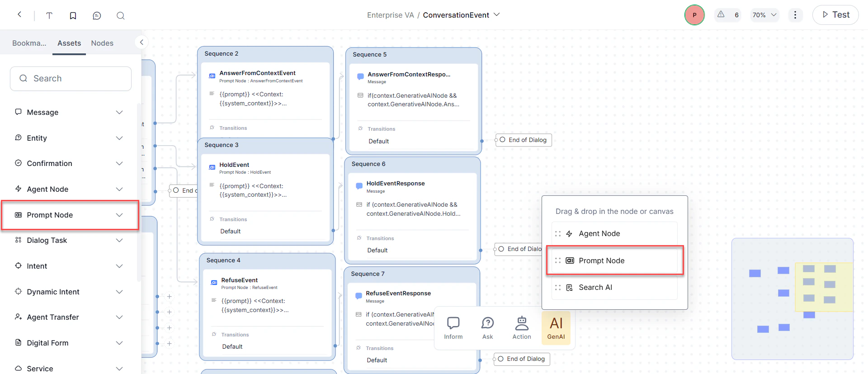
Task: Collapse the left panel with chevron
Action: coord(142,43)
